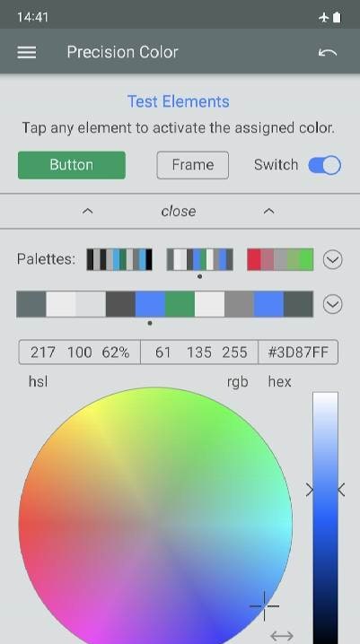This screenshot has width=360, height=644.
Task: Open the hamburger navigation menu
Action: pos(27,52)
